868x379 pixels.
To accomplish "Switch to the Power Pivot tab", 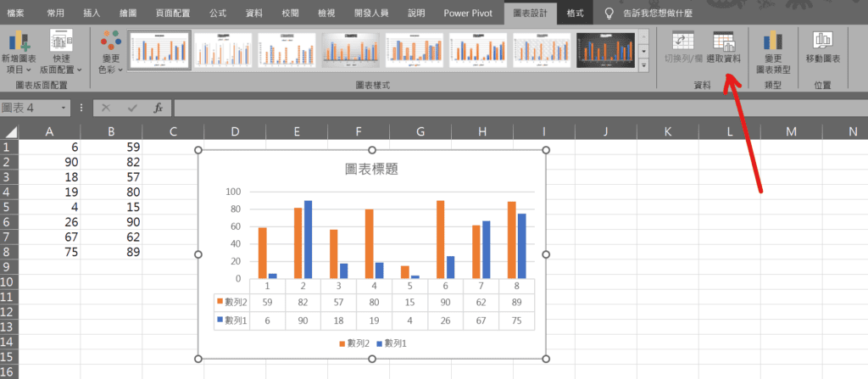I will (x=468, y=14).
